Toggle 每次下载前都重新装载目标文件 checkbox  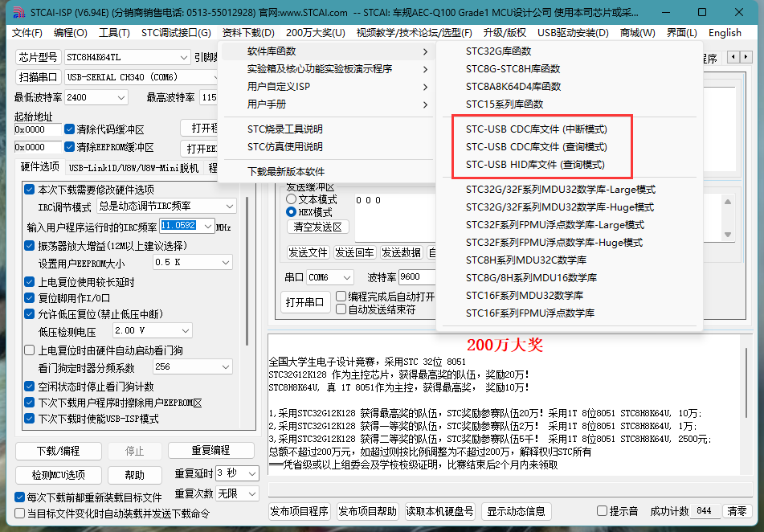19,497
